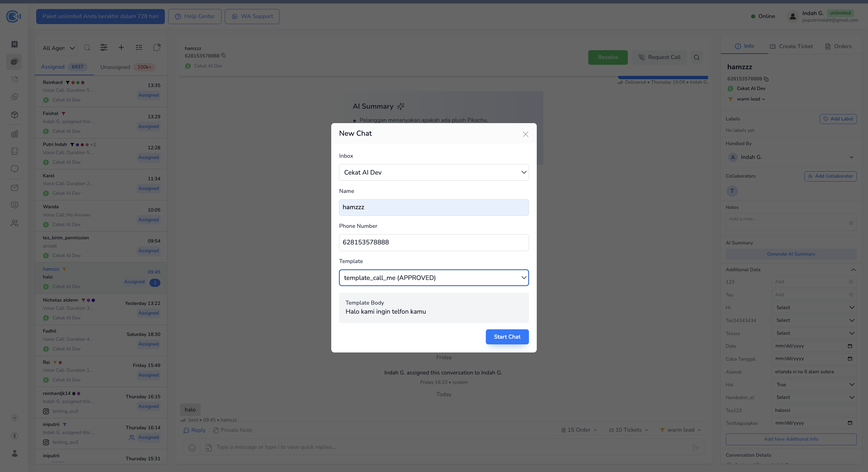
Task: Open the chat bubbles sidebar icon
Action: pos(14,62)
